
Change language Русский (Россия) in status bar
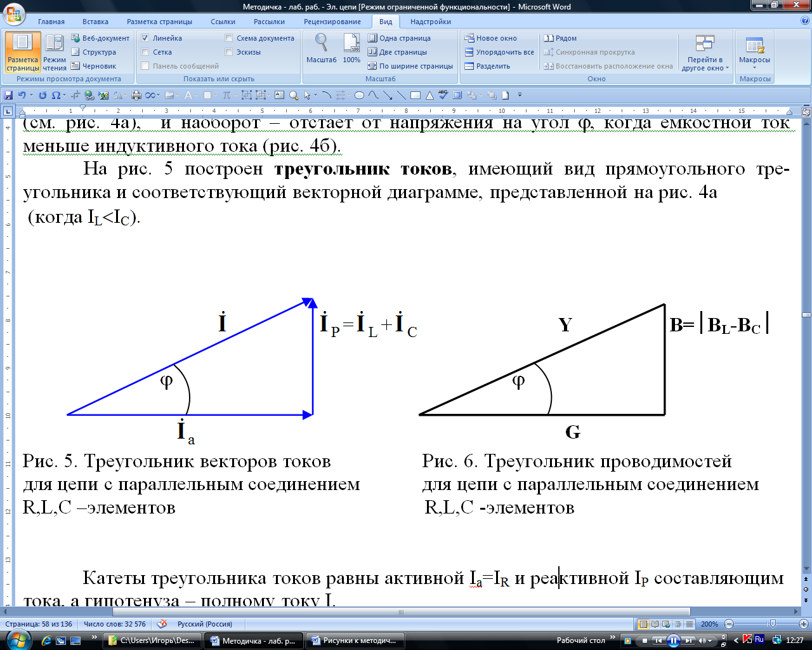point(205,624)
